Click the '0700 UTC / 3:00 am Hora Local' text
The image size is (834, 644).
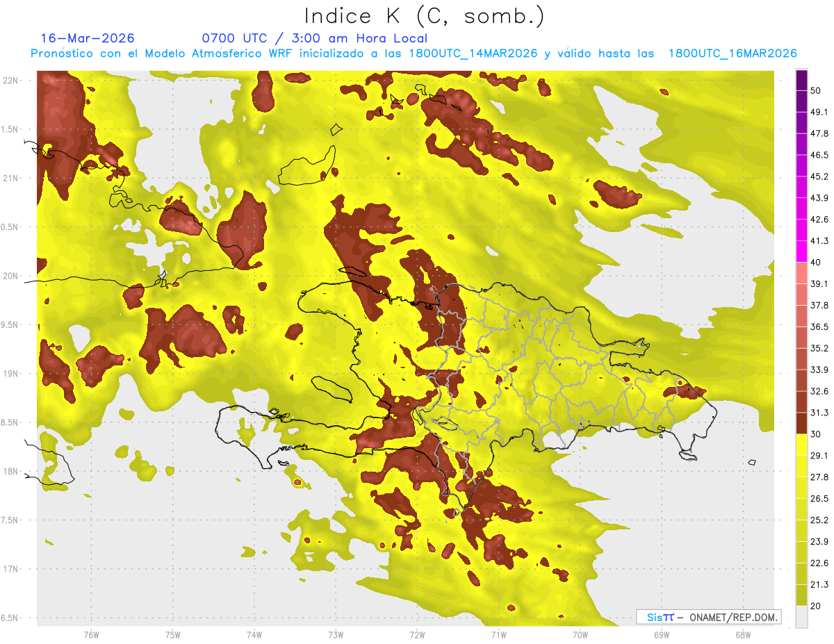[x=314, y=38]
